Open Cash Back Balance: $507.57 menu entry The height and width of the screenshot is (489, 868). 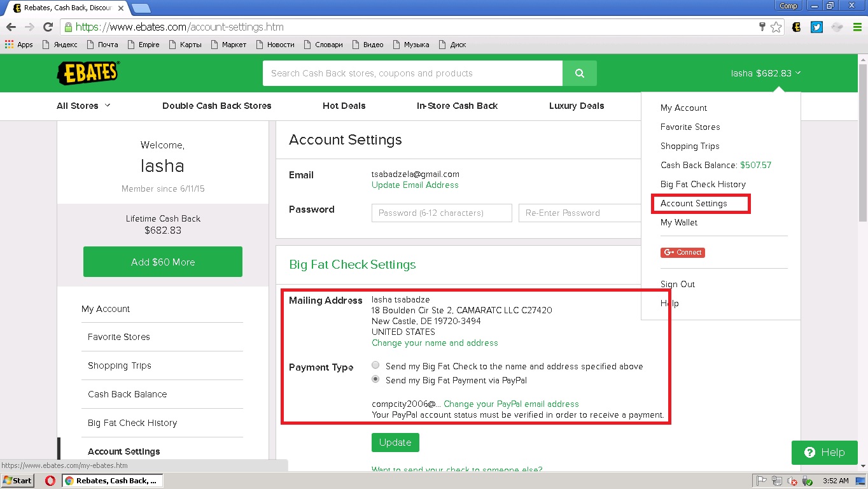716,166
